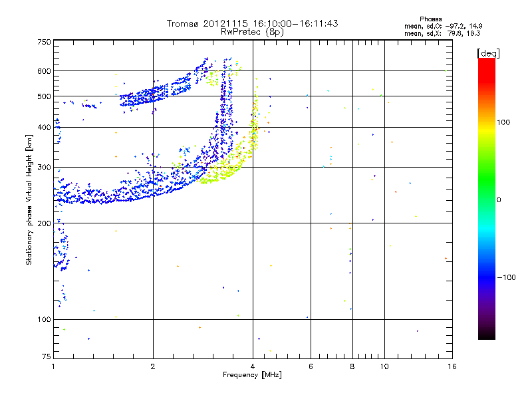The height and width of the screenshot is (399, 532).
Task: Click the phase colorbar gradient
Action: 487,198
